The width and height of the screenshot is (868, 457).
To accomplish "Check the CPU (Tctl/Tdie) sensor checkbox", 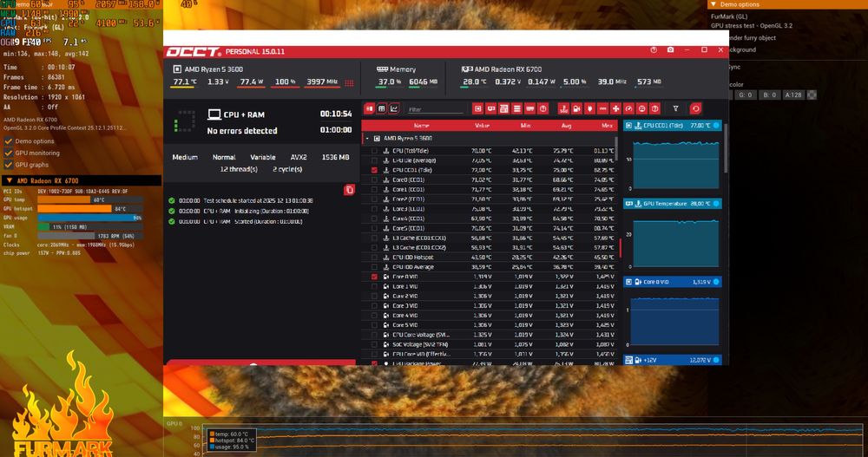I will (374, 151).
